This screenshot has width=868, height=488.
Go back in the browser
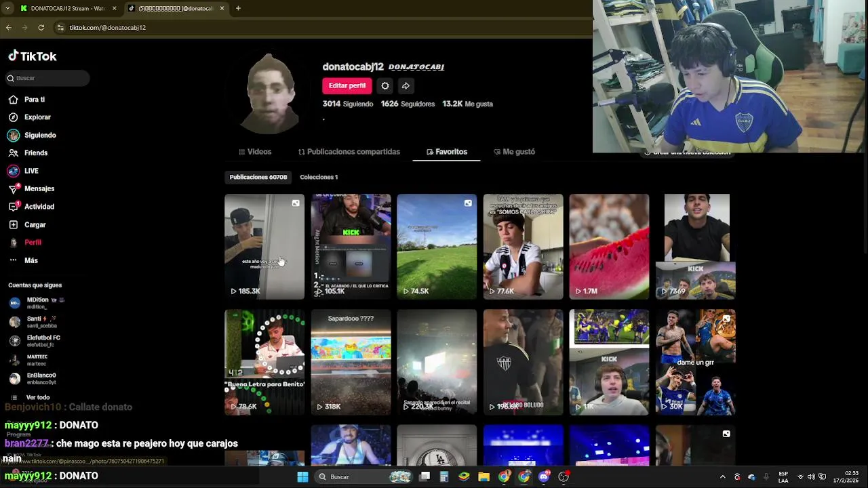[8, 27]
